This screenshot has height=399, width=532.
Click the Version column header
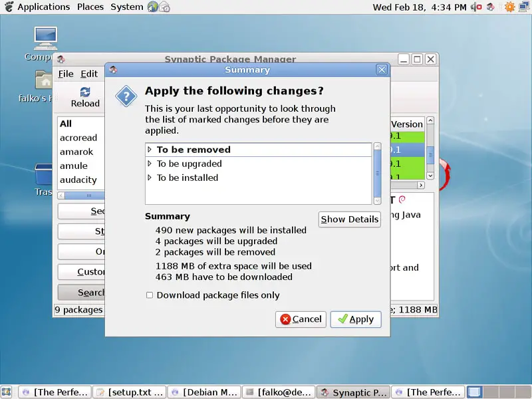click(x=407, y=124)
